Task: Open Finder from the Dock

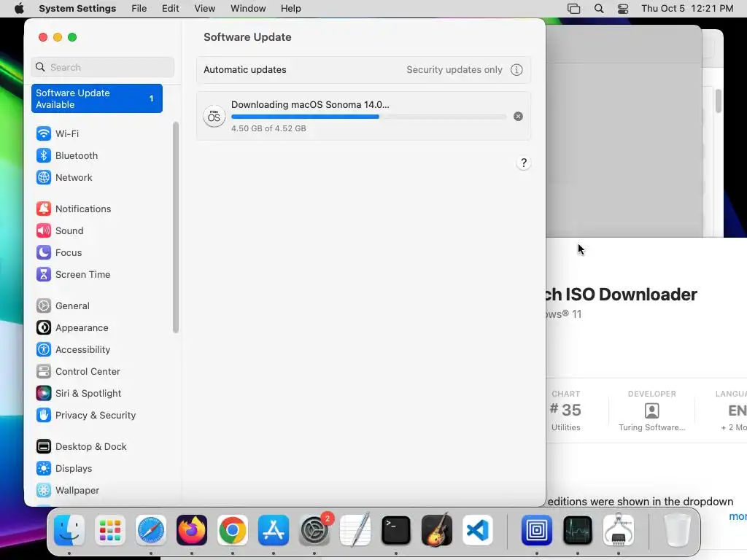Action: [x=69, y=530]
